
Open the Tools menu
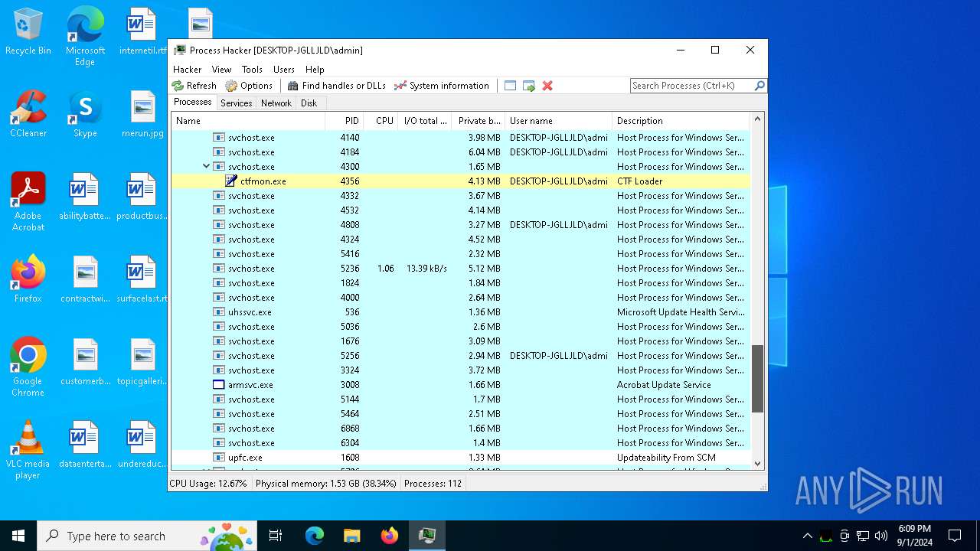(252, 69)
